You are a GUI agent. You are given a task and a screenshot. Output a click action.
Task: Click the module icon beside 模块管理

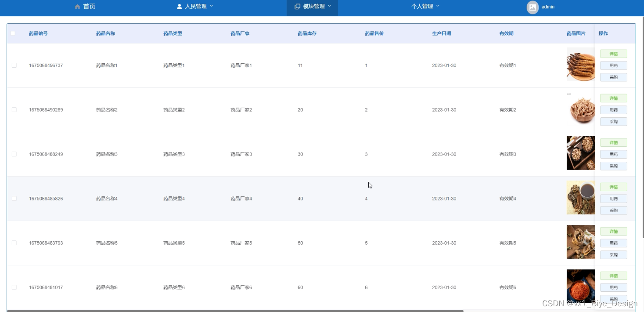(x=297, y=7)
